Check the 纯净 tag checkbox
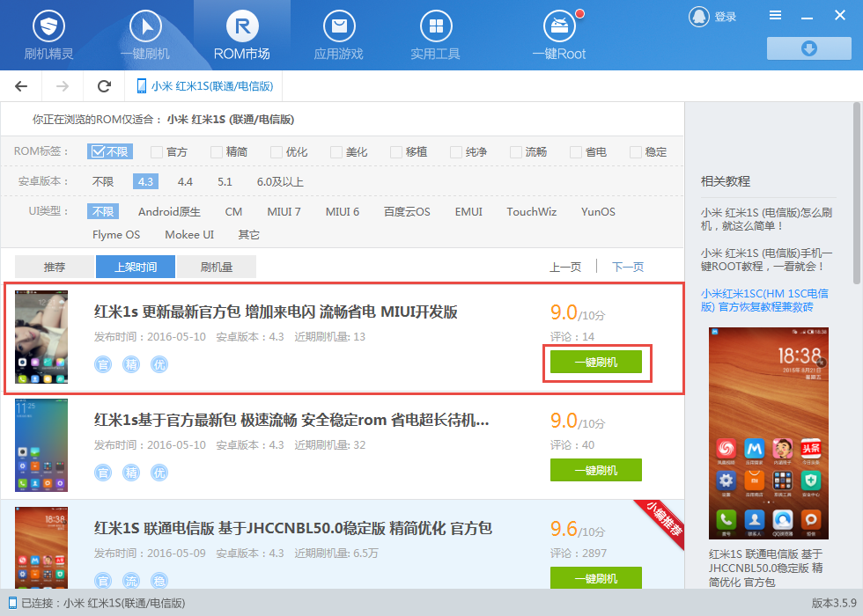 (x=456, y=151)
